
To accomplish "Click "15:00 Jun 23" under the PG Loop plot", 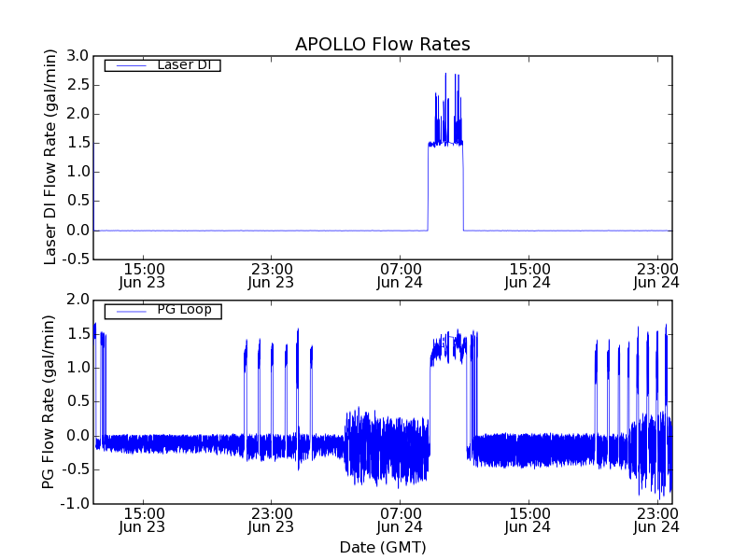I will pyautogui.click(x=143, y=521).
